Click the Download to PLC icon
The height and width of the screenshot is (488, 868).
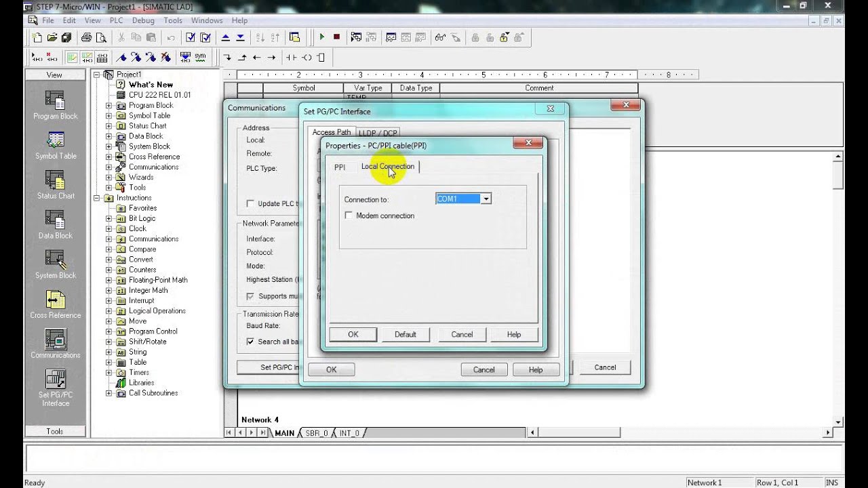click(x=241, y=37)
